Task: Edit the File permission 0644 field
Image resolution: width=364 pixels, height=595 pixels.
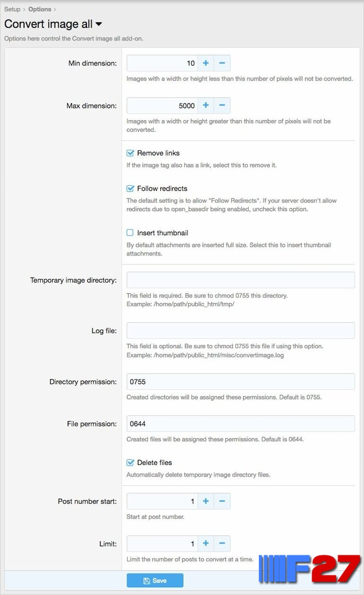Action: 241,424
